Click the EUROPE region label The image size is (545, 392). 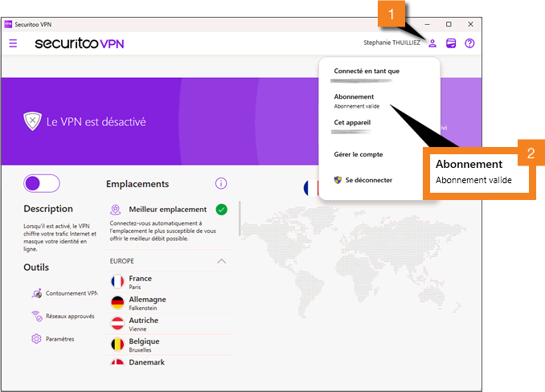click(121, 261)
